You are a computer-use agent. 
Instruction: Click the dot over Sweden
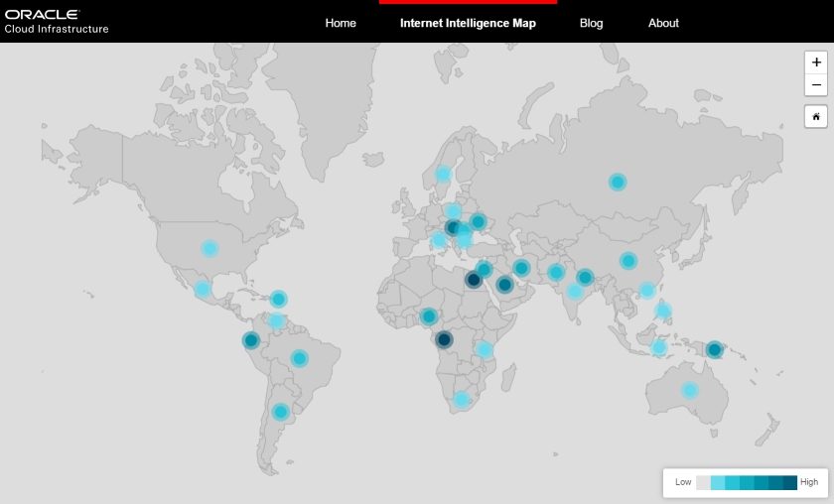coord(443,174)
